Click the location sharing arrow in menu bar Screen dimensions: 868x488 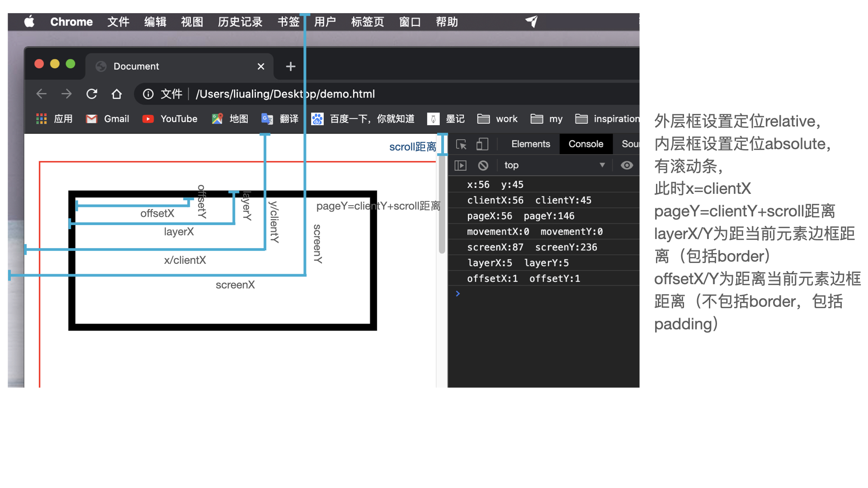coord(531,21)
